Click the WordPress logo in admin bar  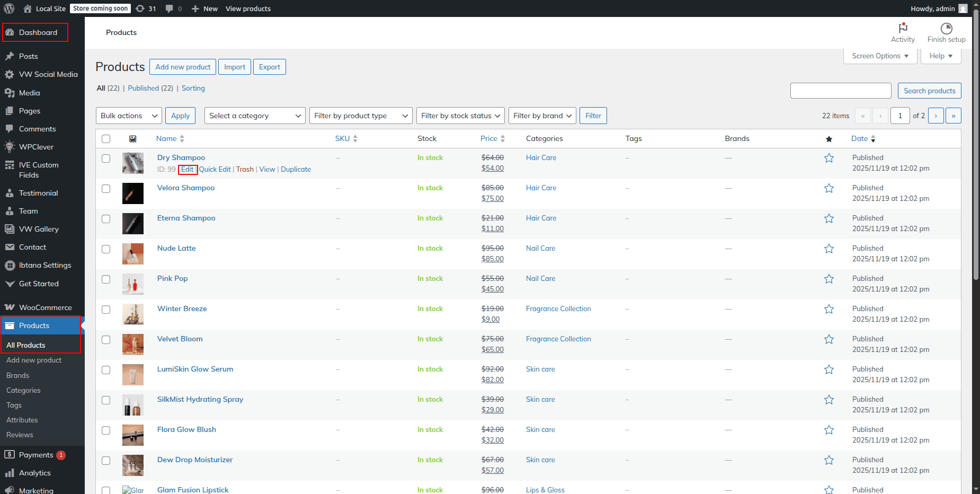point(9,8)
